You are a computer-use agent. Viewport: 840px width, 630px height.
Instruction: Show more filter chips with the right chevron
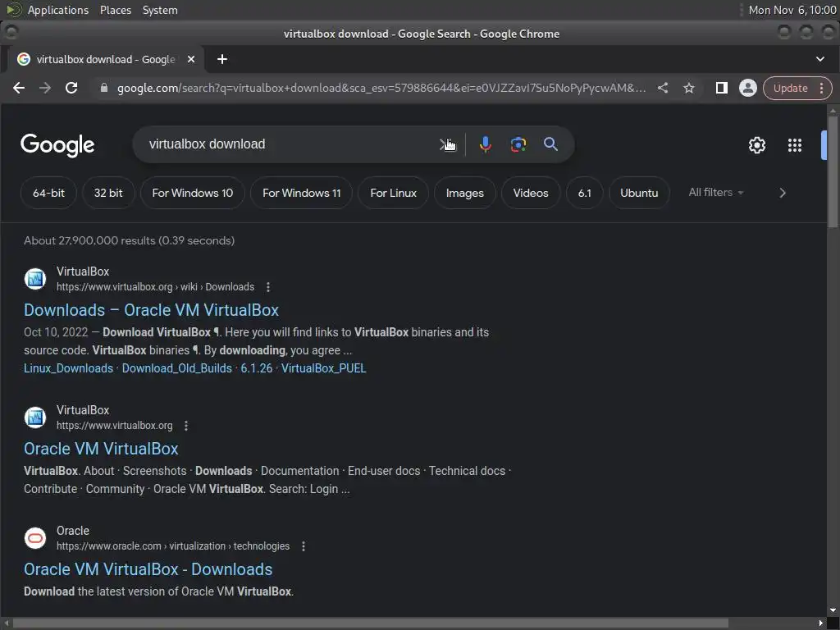(x=782, y=193)
